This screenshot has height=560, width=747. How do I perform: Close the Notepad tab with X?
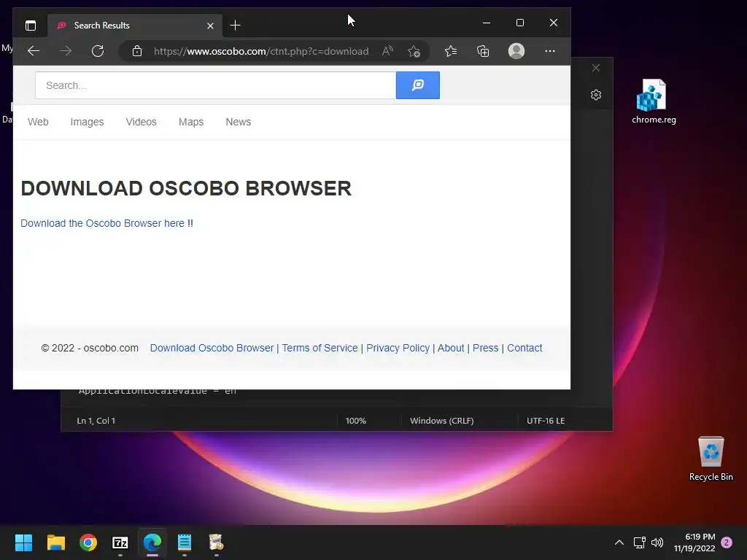click(596, 68)
